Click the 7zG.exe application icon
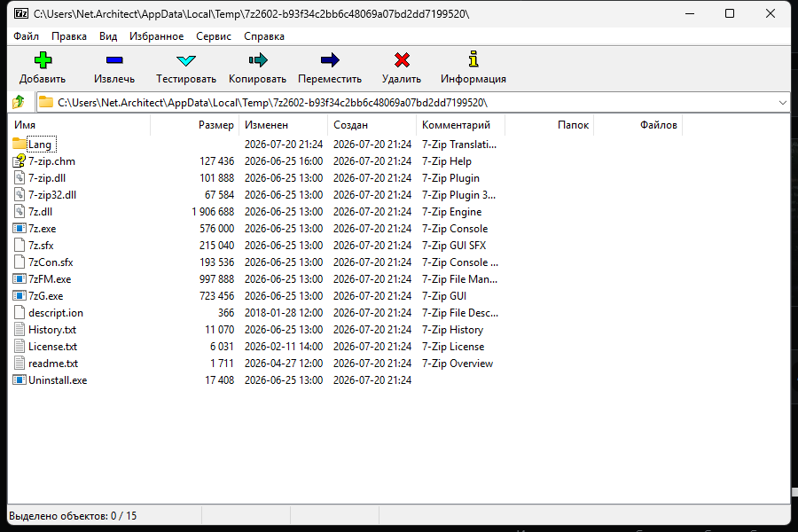The width and height of the screenshot is (798, 532). 20,295
